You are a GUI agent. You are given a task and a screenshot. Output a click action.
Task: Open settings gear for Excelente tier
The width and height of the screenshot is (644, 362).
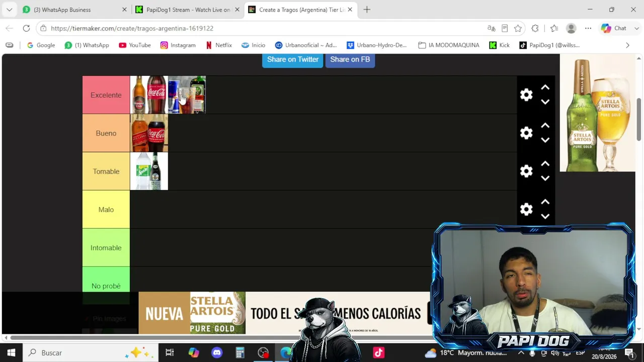tap(526, 95)
